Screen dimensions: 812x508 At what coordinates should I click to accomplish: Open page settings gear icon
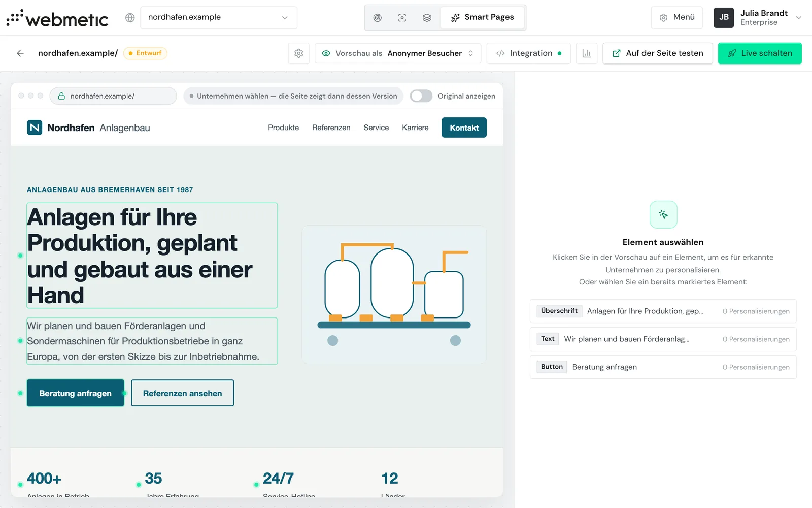[x=299, y=53]
